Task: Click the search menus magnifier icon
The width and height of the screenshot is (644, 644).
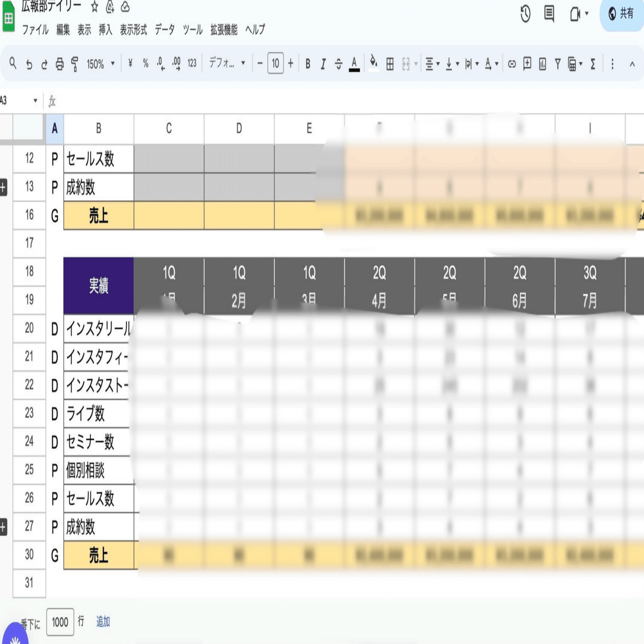Action: 13,63
